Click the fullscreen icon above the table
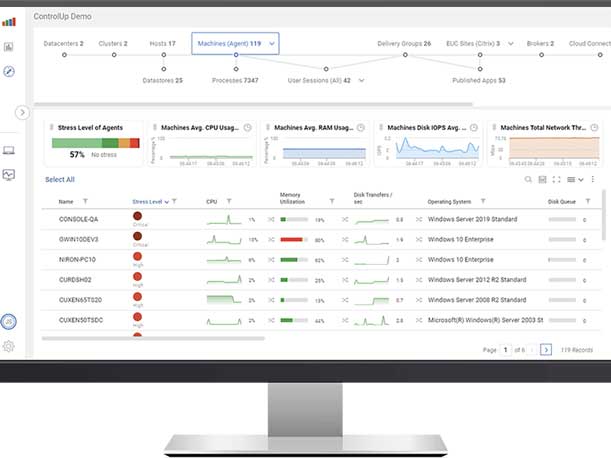This screenshot has height=458, width=611. (x=556, y=179)
